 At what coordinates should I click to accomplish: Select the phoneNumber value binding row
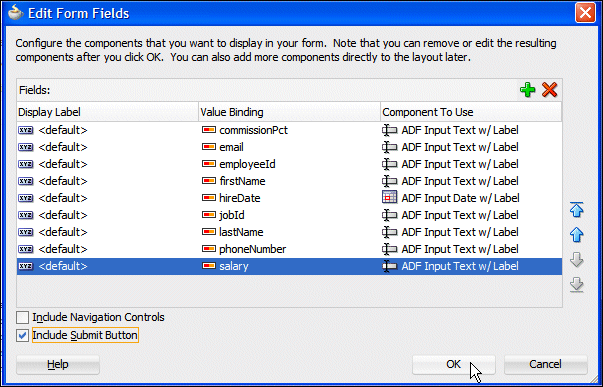point(289,249)
